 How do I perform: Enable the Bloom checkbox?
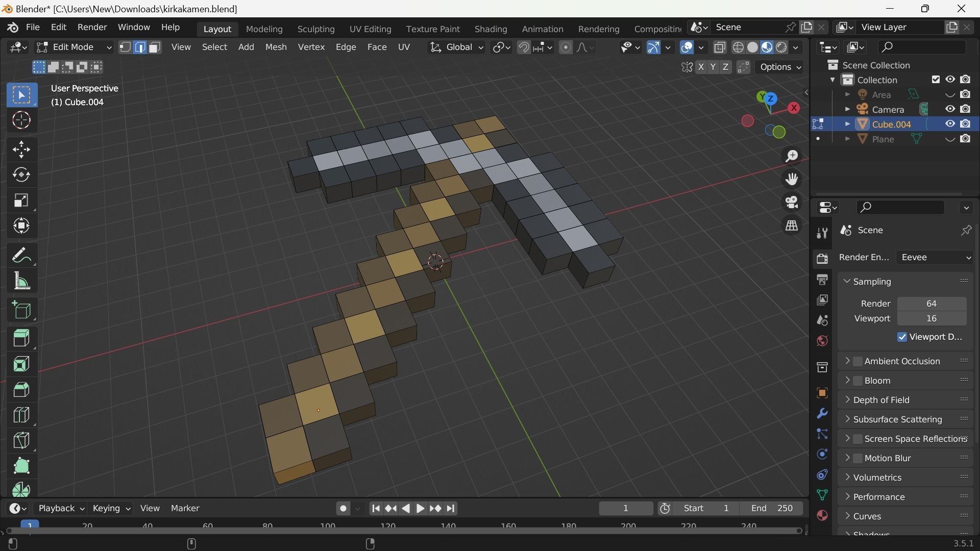[858, 381]
